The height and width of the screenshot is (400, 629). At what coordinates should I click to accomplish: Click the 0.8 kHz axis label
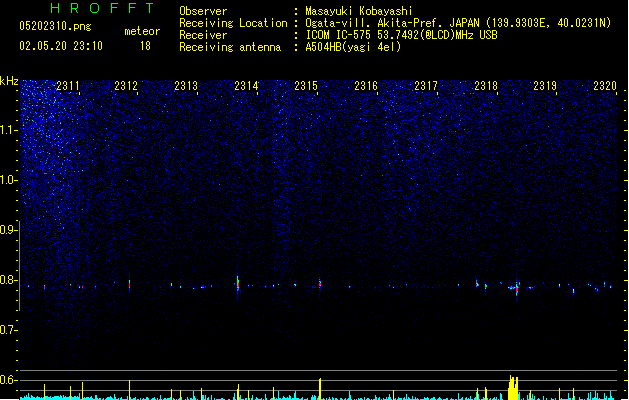pos(8,280)
